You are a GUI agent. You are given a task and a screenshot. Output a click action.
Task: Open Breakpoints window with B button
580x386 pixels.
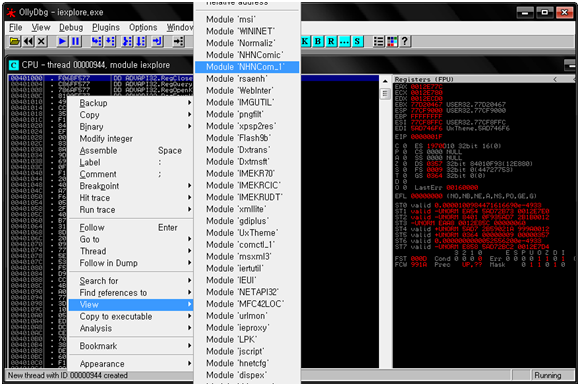318,41
